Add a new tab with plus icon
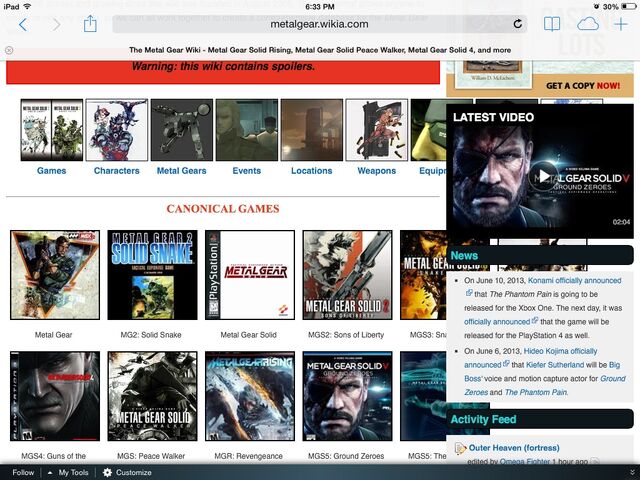Screen dimensions: 640x480 [621, 24]
